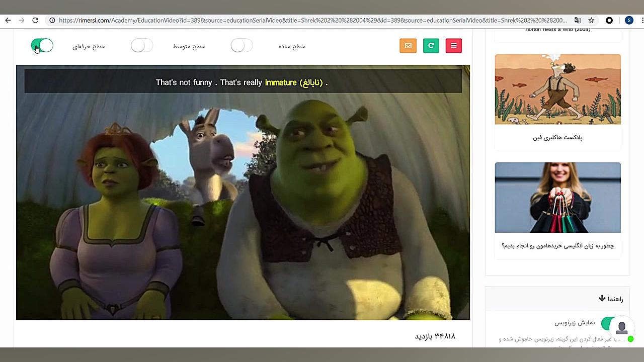Open the red hamburger list button

(x=453, y=46)
